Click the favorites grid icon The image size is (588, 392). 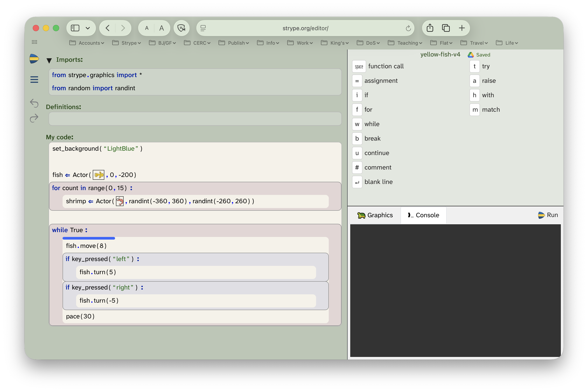click(x=35, y=42)
